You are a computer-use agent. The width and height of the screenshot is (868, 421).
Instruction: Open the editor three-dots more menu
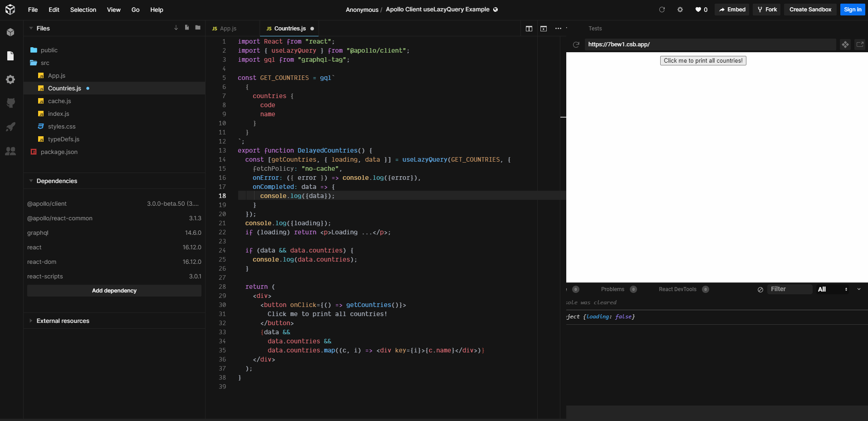coord(558,29)
